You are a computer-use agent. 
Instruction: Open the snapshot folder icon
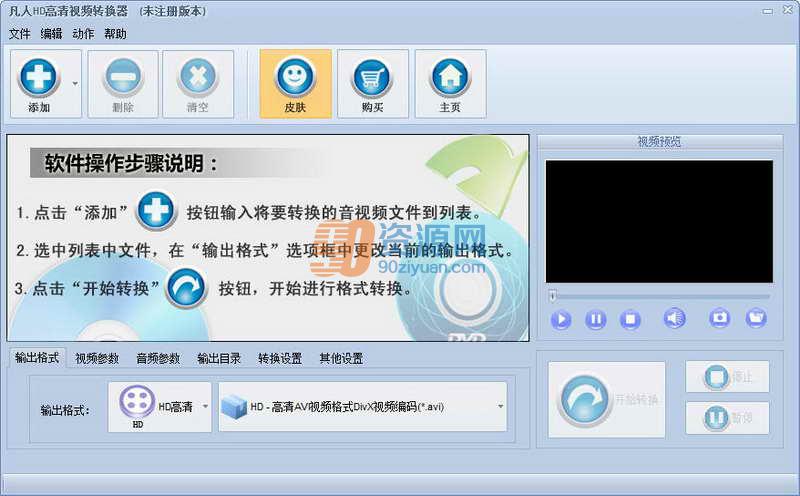[x=756, y=318]
